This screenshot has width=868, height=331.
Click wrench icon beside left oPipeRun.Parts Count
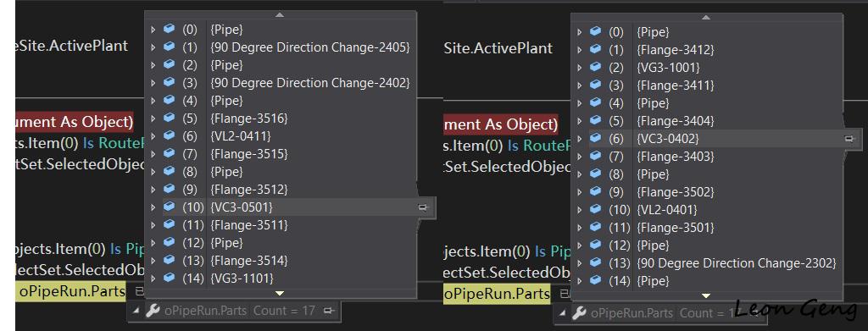(153, 312)
